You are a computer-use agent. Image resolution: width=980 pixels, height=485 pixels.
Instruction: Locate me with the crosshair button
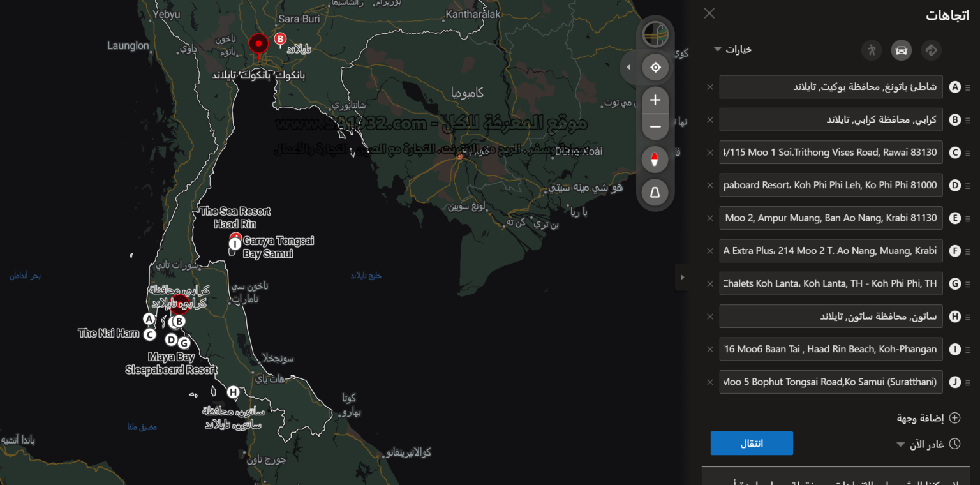(x=655, y=67)
